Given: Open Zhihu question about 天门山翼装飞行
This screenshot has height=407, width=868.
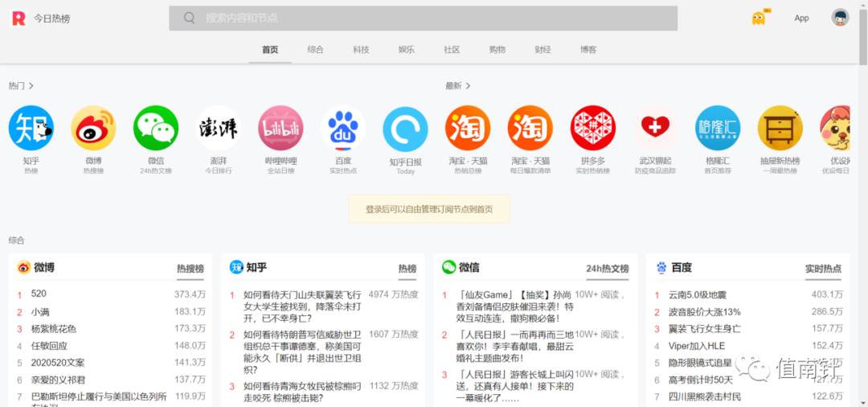Looking at the screenshot, I should click(x=302, y=306).
